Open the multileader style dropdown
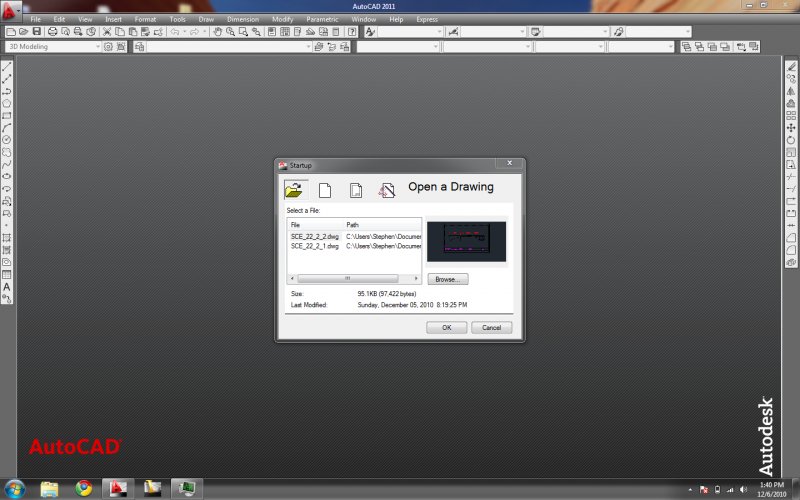Image resolution: width=800 pixels, height=500 pixels. point(659,32)
